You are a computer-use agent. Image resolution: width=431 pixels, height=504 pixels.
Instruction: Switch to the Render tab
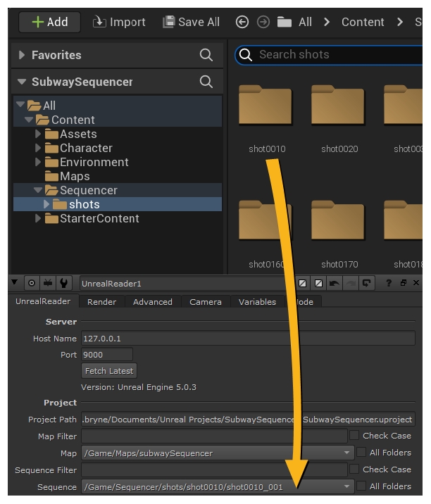coord(102,302)
